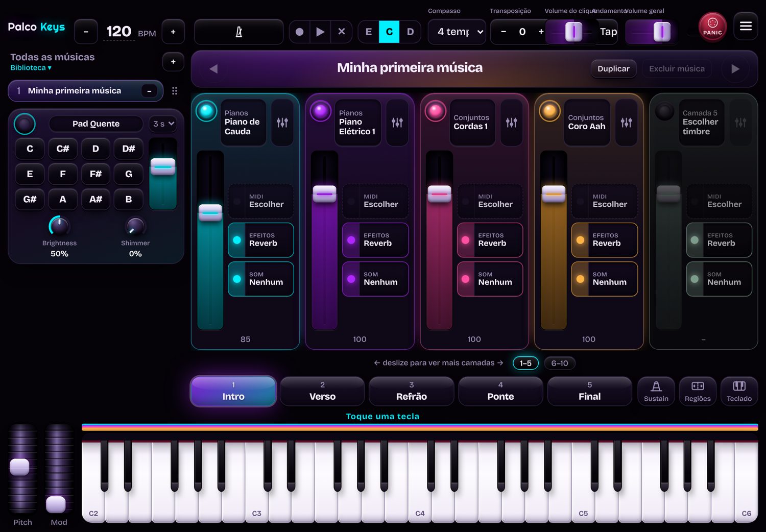Open the Compasso time signature dropdown
The height and width of the screenshot is (532, 766).
(x=457, y=32)
